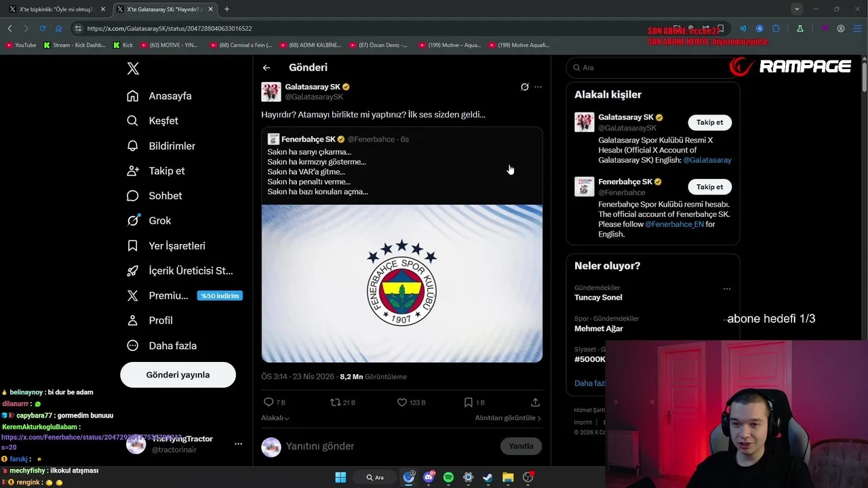Click the browser back button
This screenshot has width=868, height=488.
point(9,28)
